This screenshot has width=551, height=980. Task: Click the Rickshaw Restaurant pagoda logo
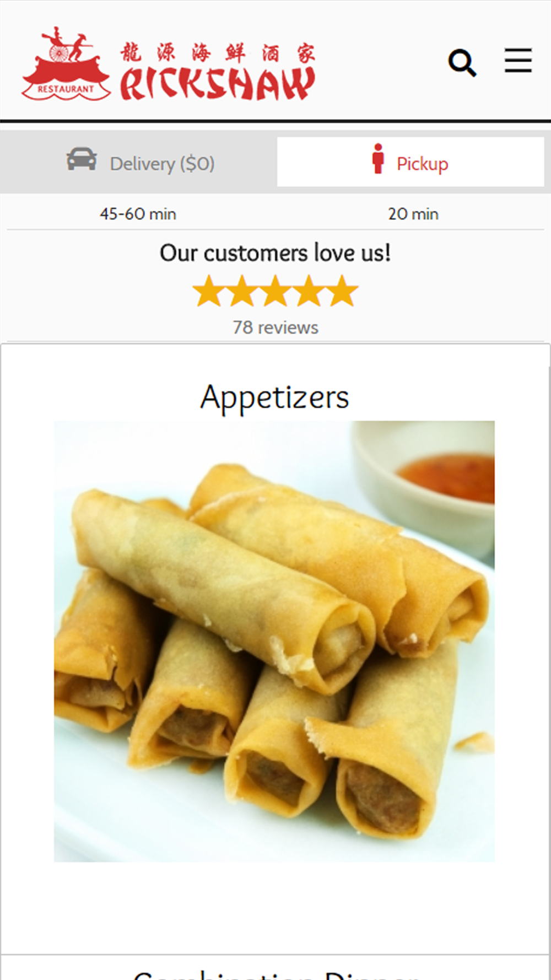[x=66, y=63]
